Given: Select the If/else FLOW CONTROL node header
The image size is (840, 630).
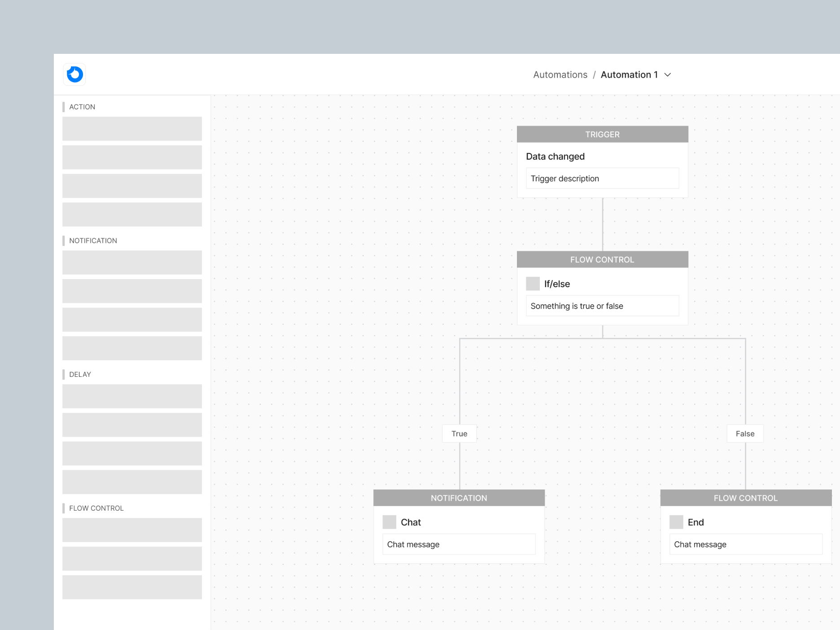Looking at the screenshot, I should pyautogui.click(x=602, y=259).
